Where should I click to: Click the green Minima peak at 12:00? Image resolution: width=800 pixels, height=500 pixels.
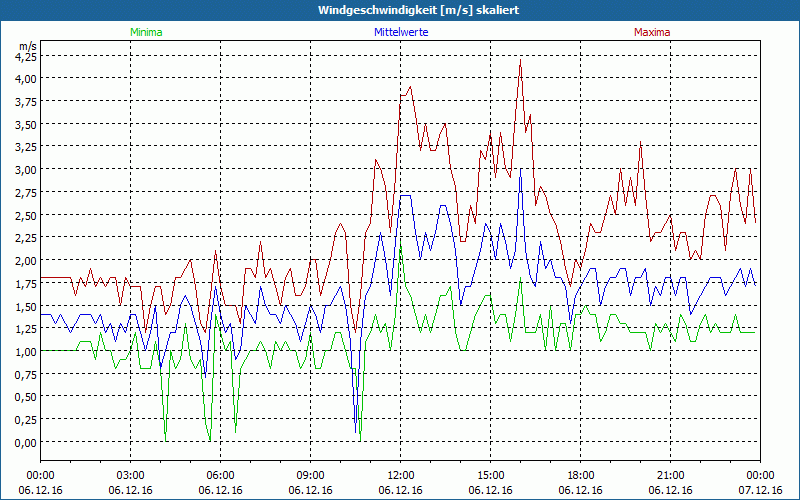(401, 243)
